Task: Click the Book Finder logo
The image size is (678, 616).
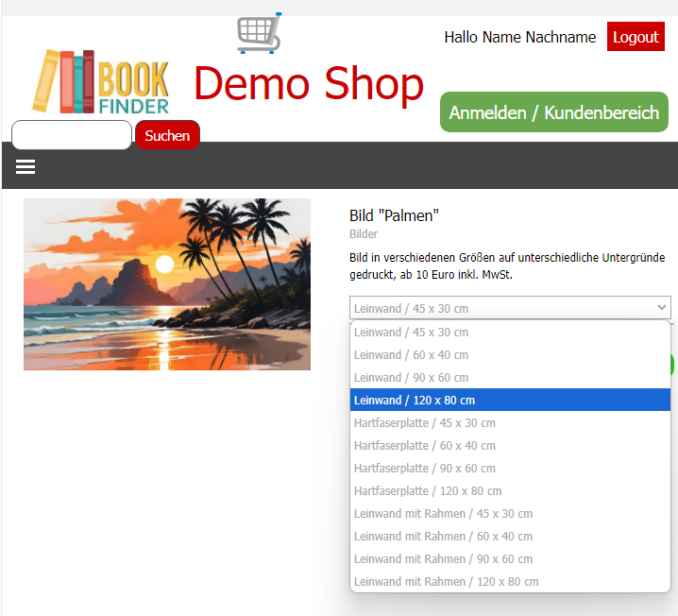Action: 101,82
